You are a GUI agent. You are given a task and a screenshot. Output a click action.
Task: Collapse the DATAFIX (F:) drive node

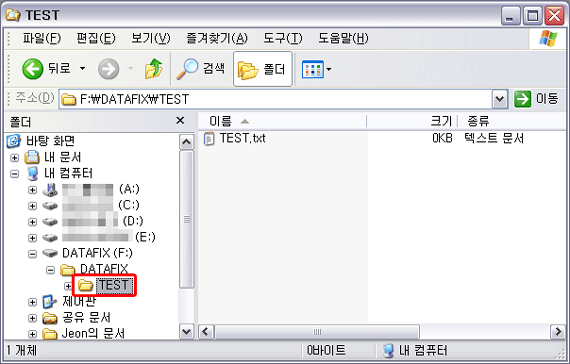pyautogui.click(x=32, y=253)
